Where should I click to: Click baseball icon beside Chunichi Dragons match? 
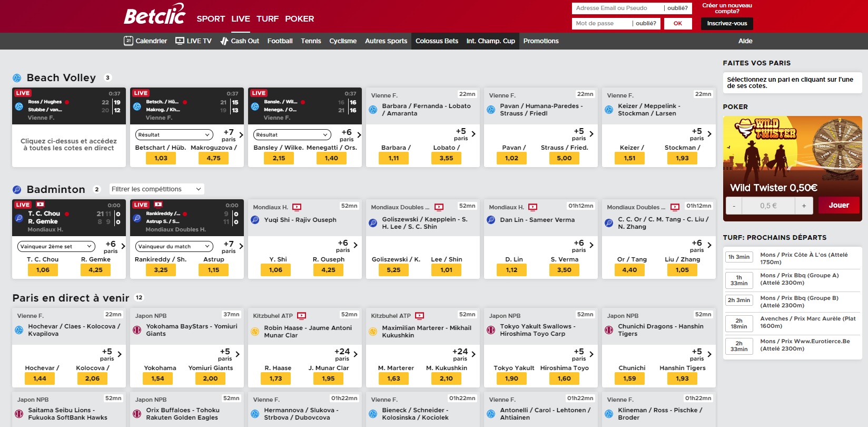pos(609,330)
